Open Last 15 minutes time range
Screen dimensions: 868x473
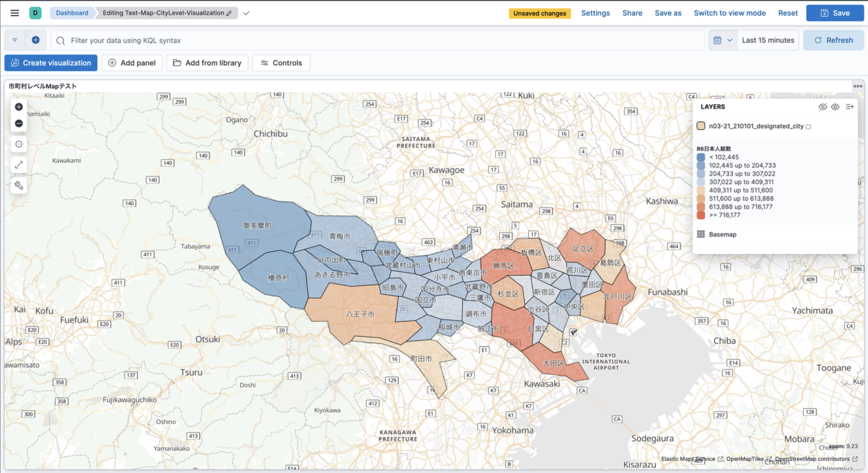[768, 40]
